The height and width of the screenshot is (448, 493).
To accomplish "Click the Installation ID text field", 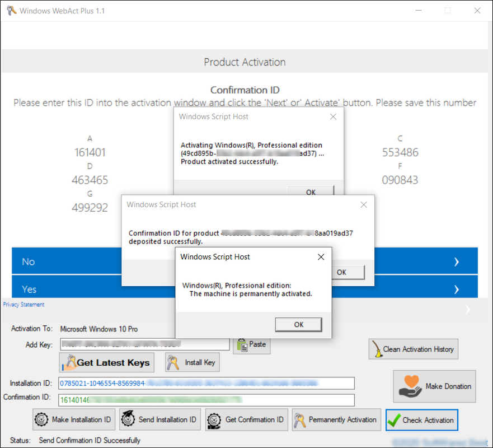I will 206,383.
